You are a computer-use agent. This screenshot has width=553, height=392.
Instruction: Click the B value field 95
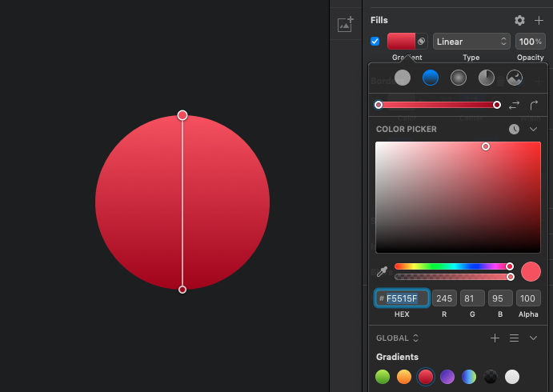click(500, 298)
